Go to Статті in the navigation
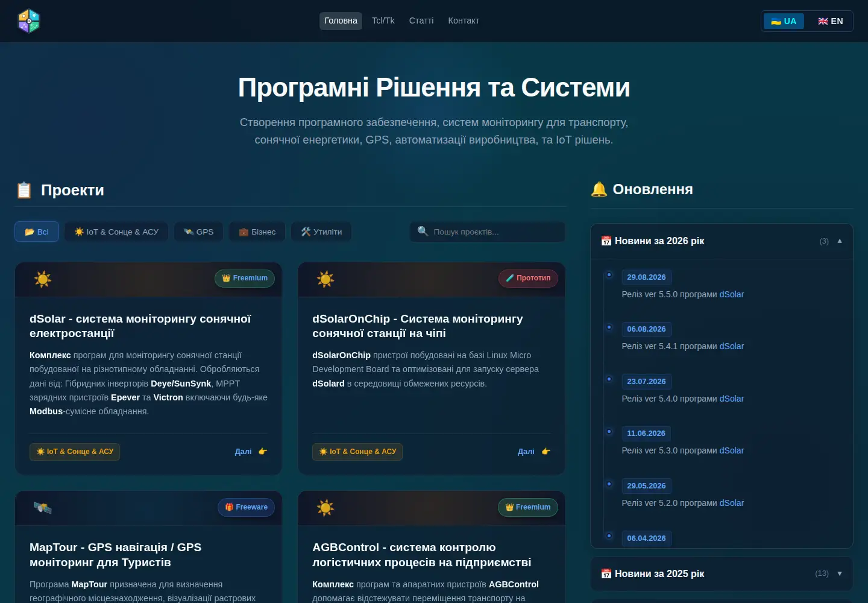 click(421, 21)
